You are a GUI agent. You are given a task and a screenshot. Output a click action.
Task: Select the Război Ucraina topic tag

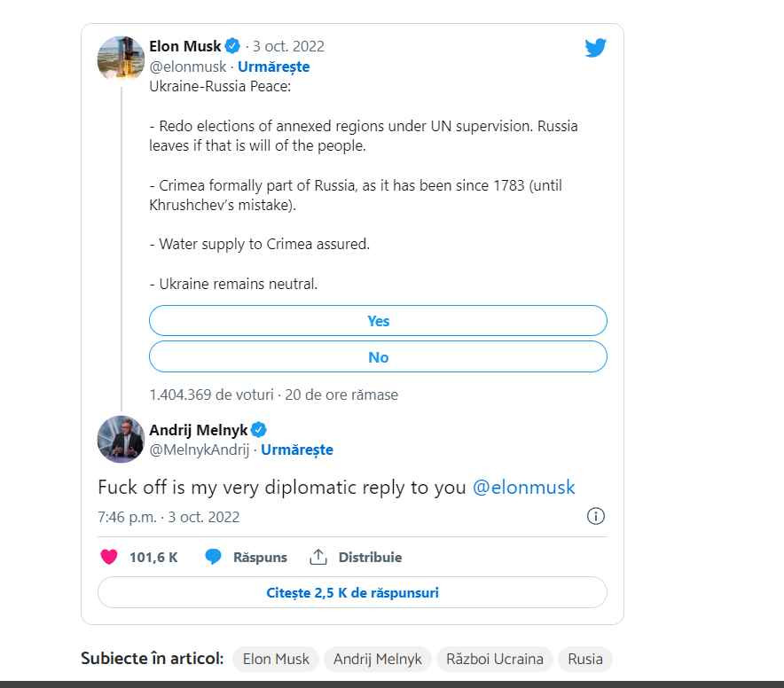(x=494, y=659)
